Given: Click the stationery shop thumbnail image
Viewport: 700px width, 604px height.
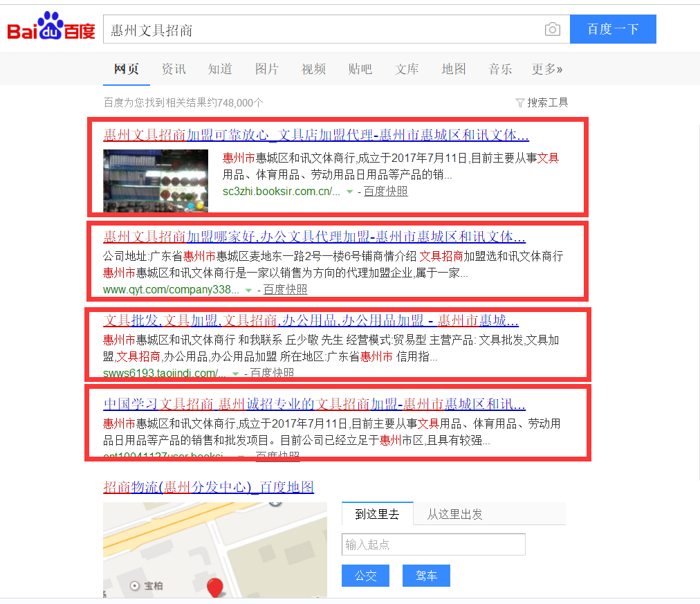Looking at the screenshot, I should pos(156,181).
